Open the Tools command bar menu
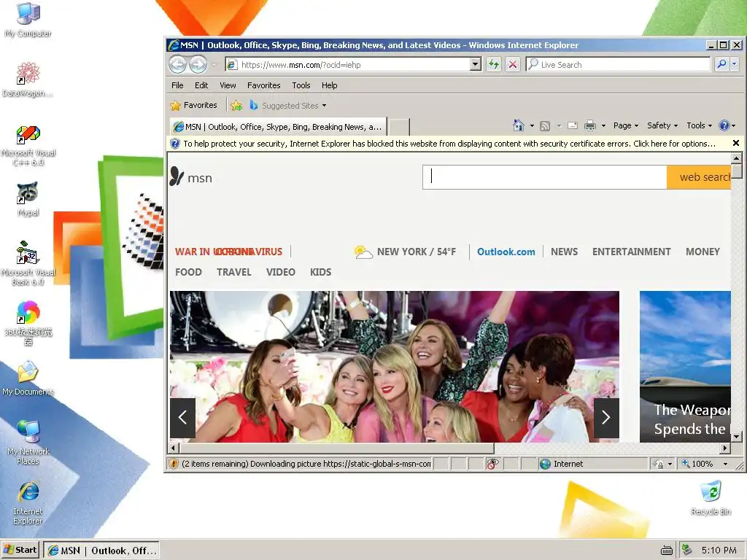 (x=699, y=125)
